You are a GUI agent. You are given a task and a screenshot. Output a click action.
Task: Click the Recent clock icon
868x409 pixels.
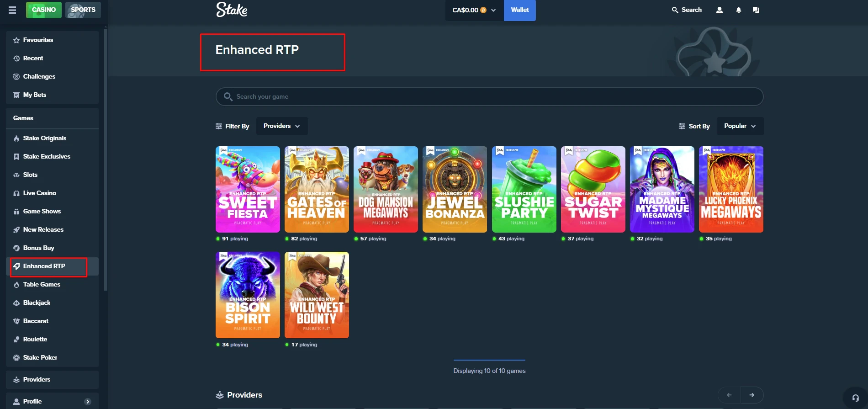point(16,58)
